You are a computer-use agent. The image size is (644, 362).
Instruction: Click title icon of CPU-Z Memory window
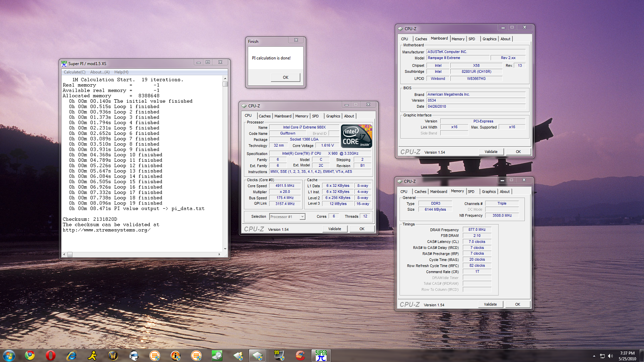pyautogui.click(x=400, y=181)
